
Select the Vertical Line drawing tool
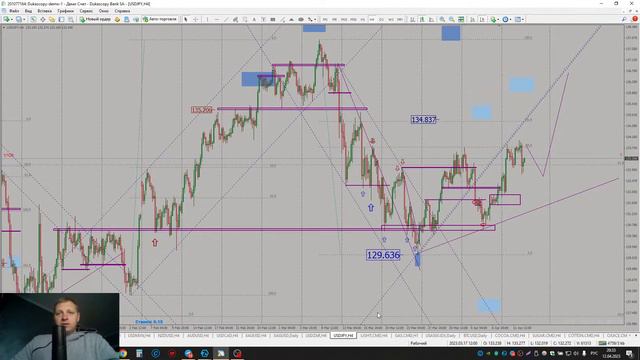pyautogui.click(x=207, y=19)
